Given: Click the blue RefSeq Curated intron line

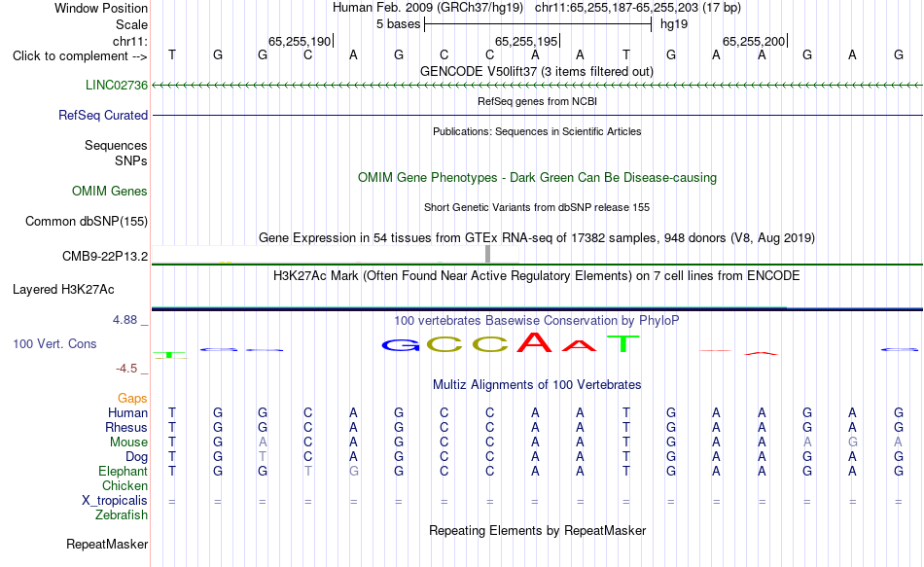Looking at the screenshot, I should click(537, 115).
